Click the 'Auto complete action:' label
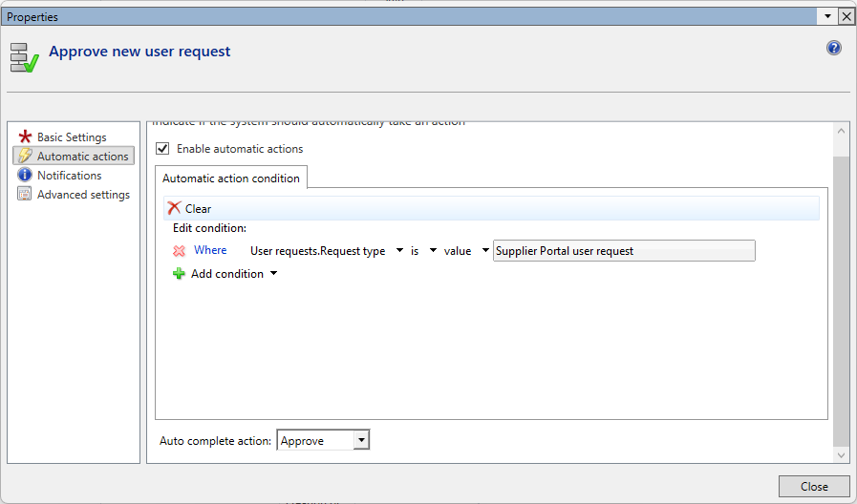The image size is (857, 504). pyautogui.click(x=215, y=441)
